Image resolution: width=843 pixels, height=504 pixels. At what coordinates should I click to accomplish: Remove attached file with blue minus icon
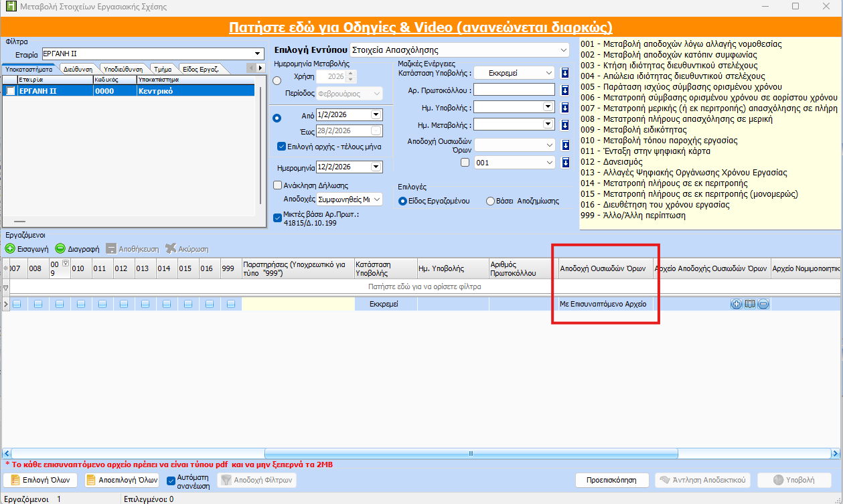(763, 304)
